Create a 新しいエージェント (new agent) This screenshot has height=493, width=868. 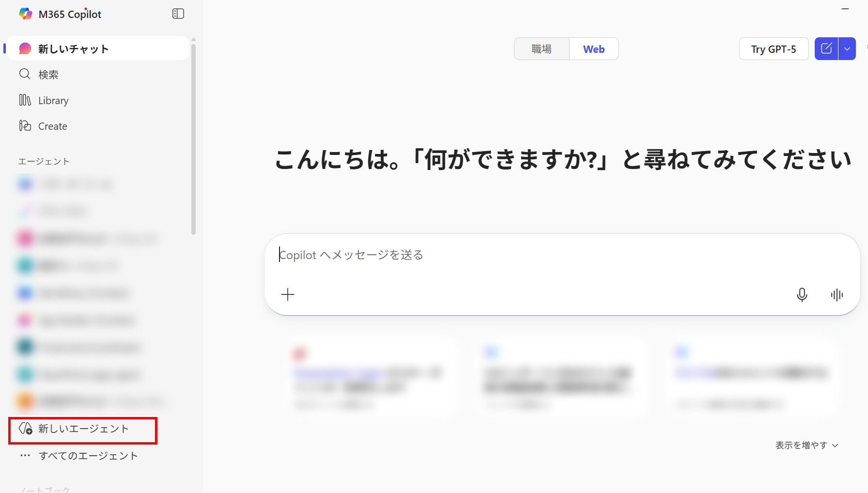[x=83, y=429]
